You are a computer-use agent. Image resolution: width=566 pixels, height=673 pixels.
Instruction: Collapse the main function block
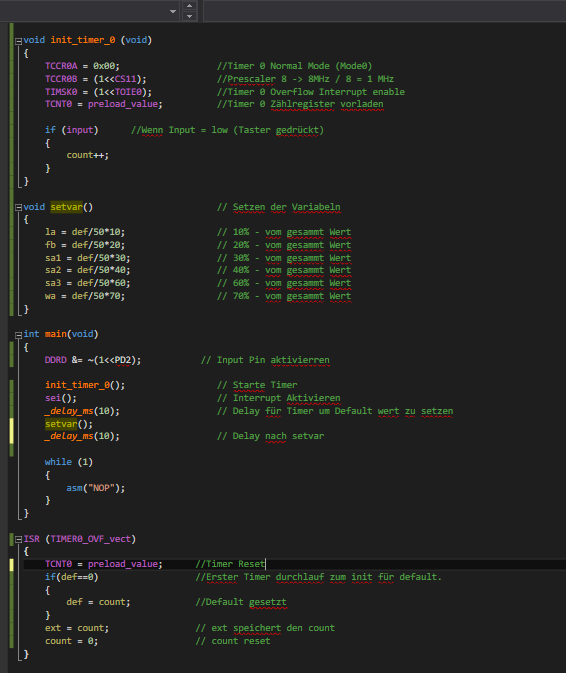pos(18,335)
